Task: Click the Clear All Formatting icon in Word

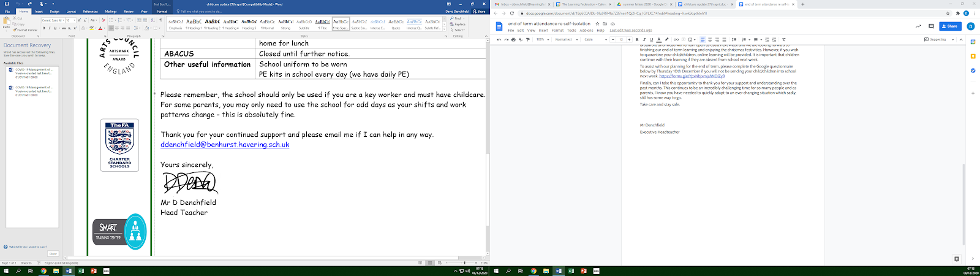Action: click(104, 20)
